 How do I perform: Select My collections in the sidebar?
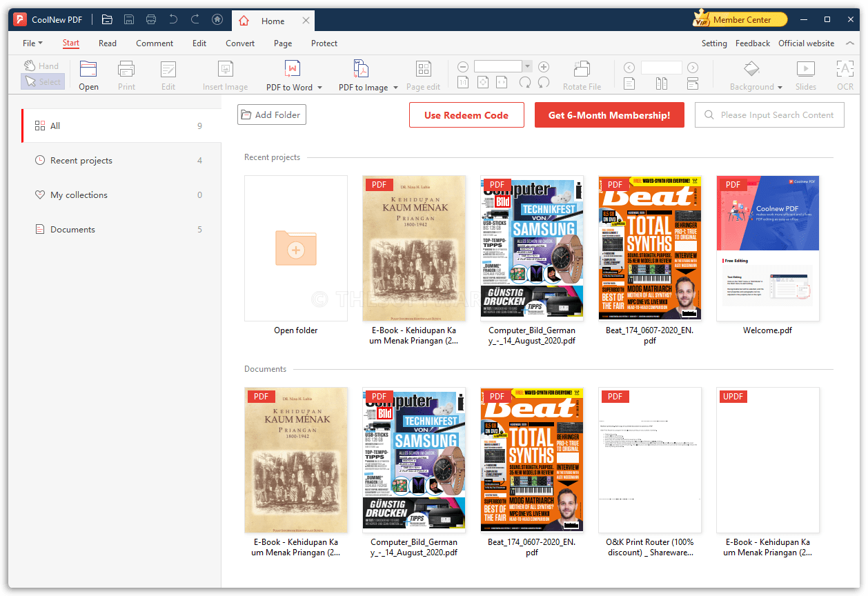point(121,195)
